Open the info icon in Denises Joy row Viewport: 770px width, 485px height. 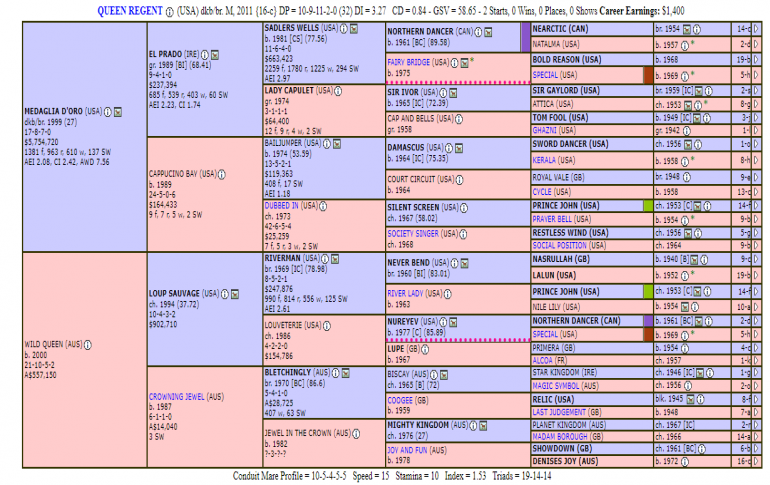pyautogui.click(x=685, y=461)
